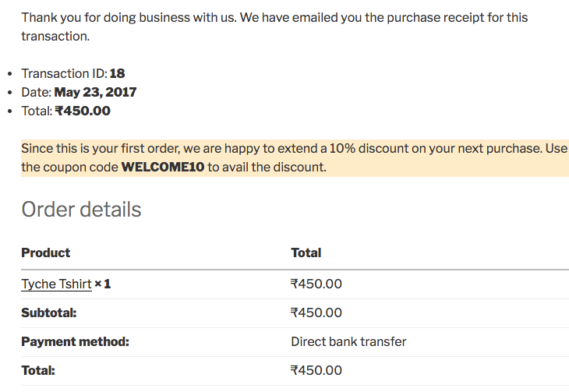Open the Tyche Tshirt product link

[x=56, y=284]
